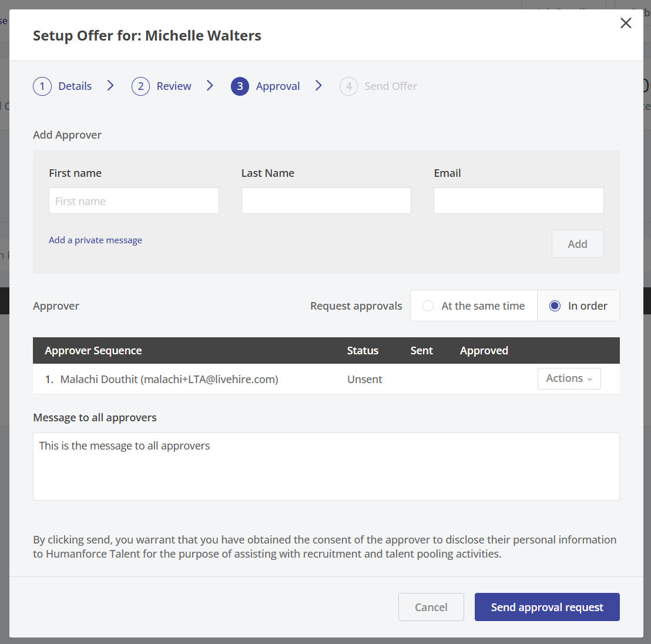Click the chevron arrow after Review

pyautogui.click(x=210, y=86)
